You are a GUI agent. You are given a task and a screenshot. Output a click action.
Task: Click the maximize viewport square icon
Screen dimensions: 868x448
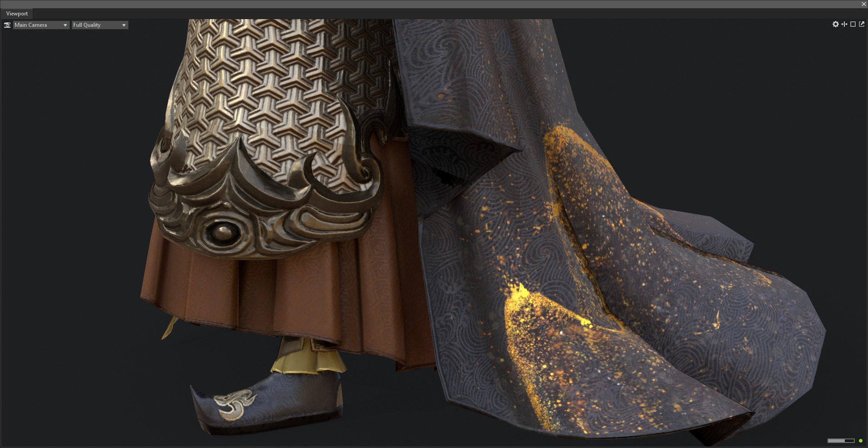coord(853,24)
